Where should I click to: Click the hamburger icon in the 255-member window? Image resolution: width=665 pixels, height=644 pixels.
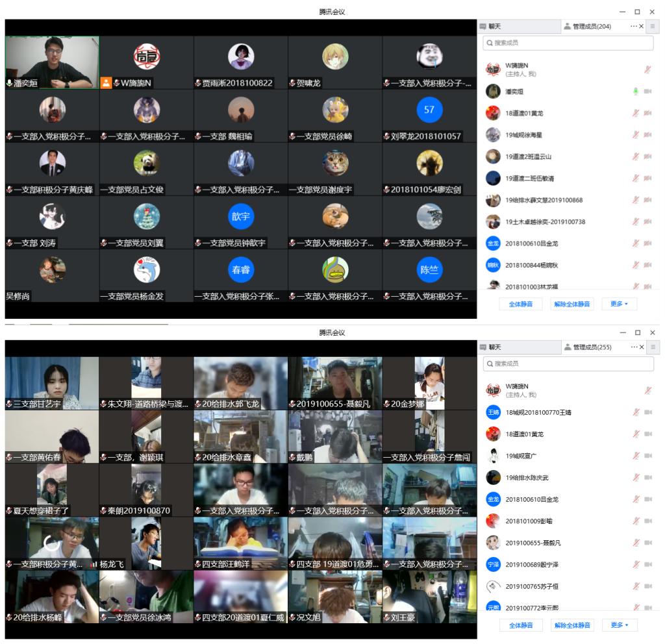click(x=653, y=347)
